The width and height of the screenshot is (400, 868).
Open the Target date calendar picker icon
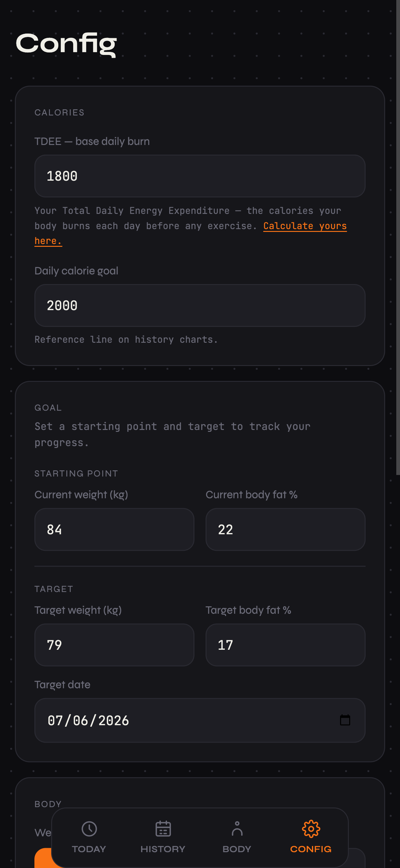345,721
